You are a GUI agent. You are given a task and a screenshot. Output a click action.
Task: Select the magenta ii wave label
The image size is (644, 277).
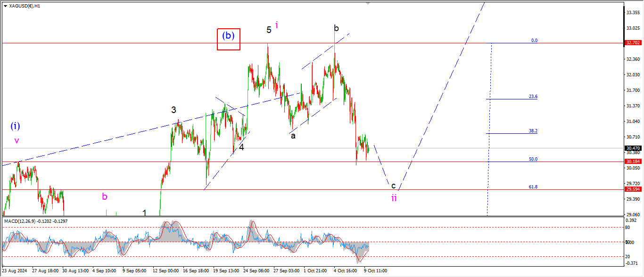point(394,198)
